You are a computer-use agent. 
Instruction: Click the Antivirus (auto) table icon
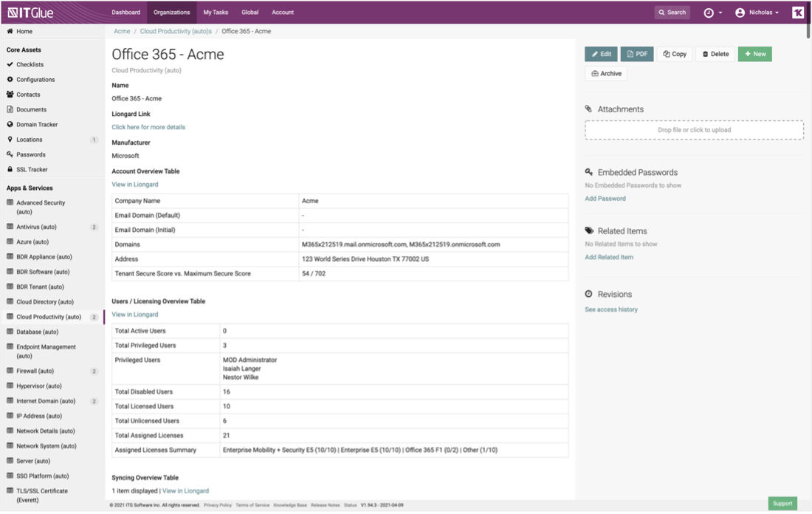pyautogui.click(x=10, y=227)
